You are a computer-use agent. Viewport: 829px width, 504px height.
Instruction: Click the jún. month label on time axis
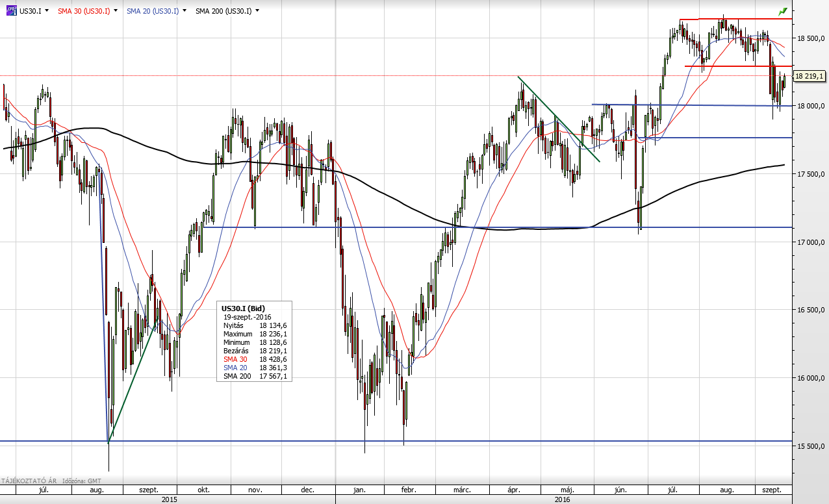(620, 490)
